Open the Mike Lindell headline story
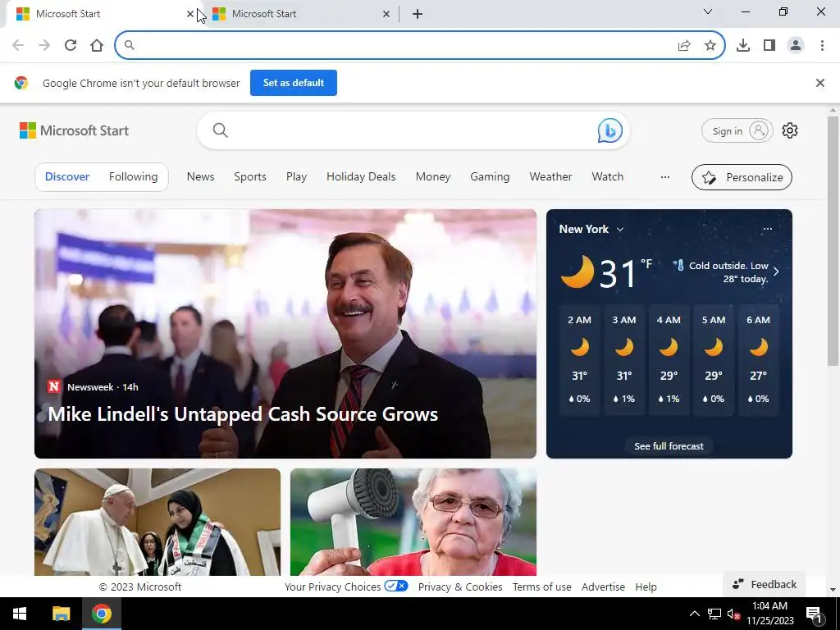The width and height of the screenshot is (840, 630). (x=243, y=414)
